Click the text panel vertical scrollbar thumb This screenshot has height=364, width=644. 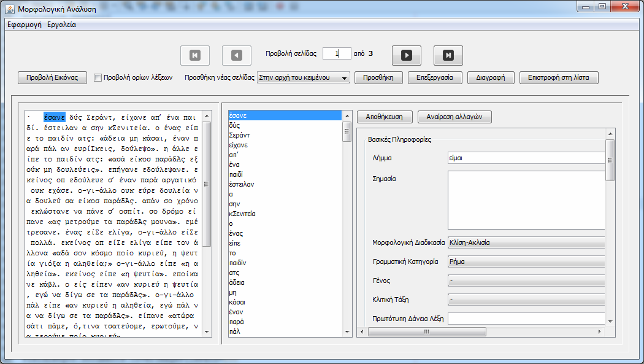click(207, 184)
